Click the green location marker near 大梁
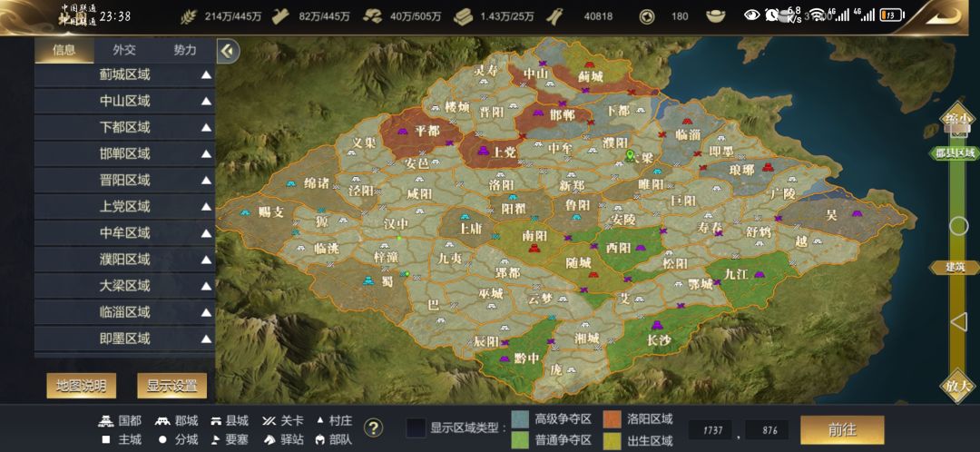Viewport: 980px width, 452px height. 630,155
